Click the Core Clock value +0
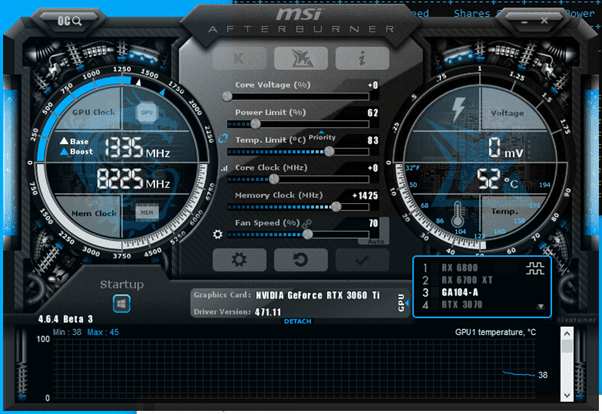602x414 pixels. coord(373,168)
